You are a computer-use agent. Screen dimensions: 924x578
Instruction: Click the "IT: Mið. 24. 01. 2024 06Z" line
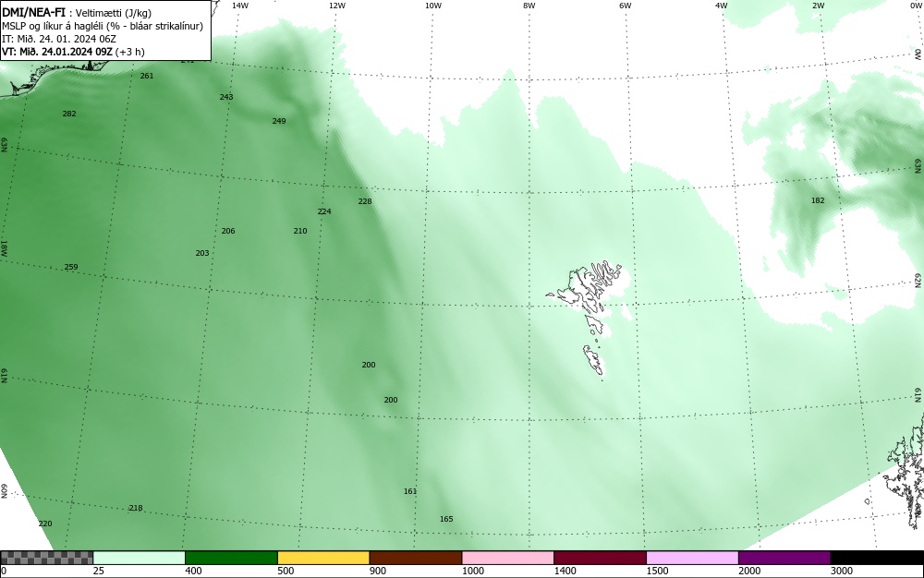click(x=59, y=39)
